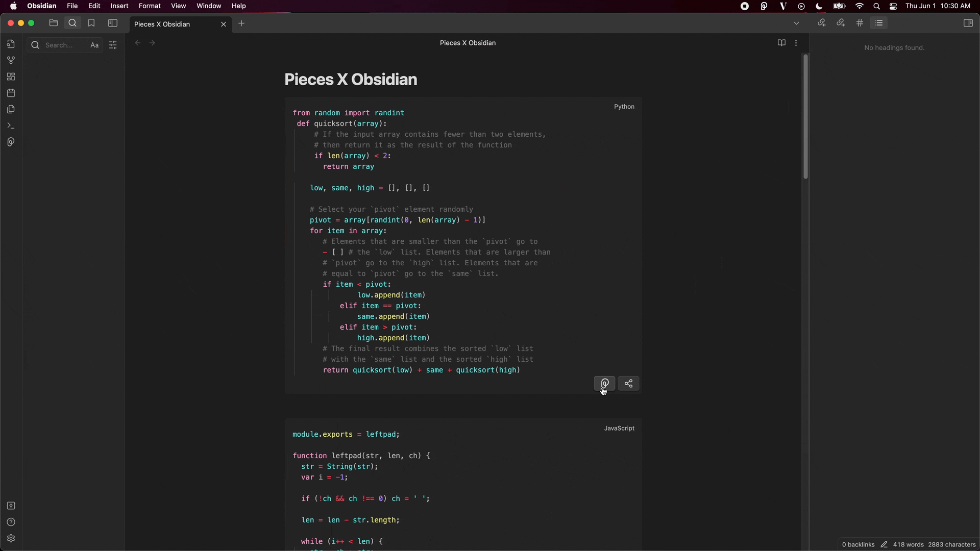Show the tags pane hash icon
This screenshot has height=551, width=980.
tap(860, 23)
